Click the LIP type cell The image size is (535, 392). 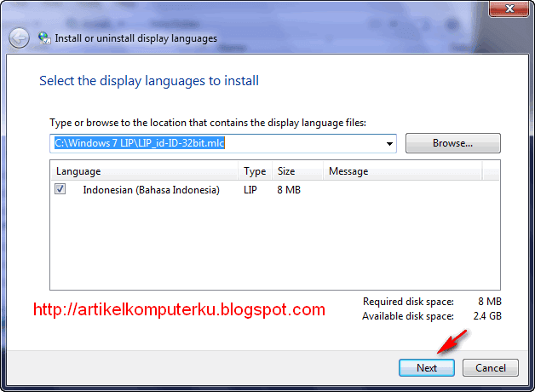(x=250, y=190)
